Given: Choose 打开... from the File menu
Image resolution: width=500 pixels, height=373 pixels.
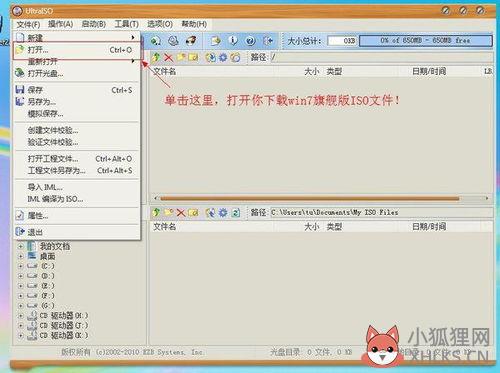Looking at the screenshot, I should coord(77,50).
